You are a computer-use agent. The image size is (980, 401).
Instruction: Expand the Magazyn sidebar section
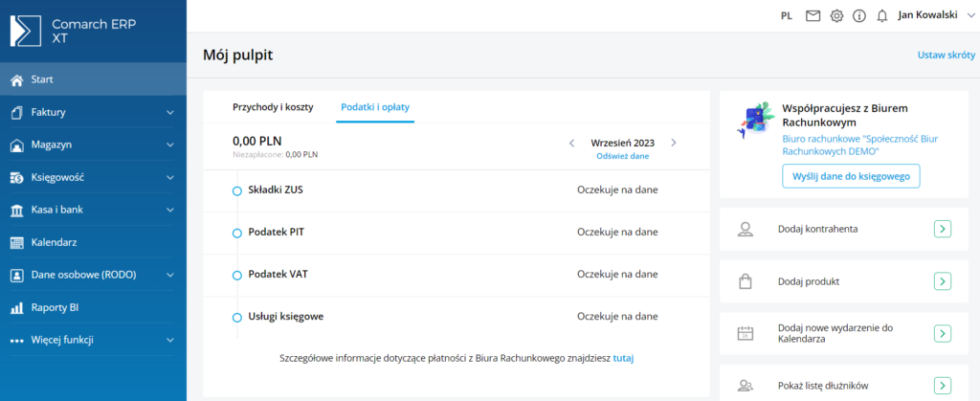click(170, 145)
